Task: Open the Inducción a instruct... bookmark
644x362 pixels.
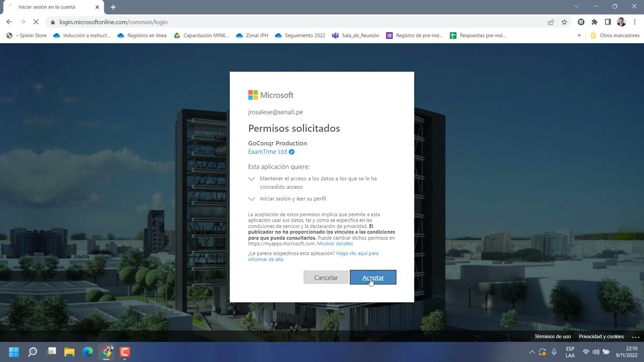Action: 82,36
